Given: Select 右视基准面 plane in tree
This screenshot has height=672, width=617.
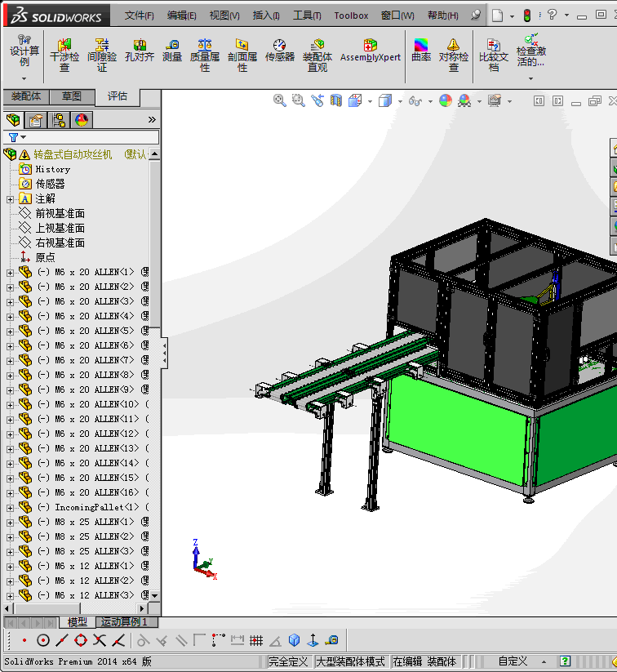Looking at the screenshot, I should coord(60,243).
